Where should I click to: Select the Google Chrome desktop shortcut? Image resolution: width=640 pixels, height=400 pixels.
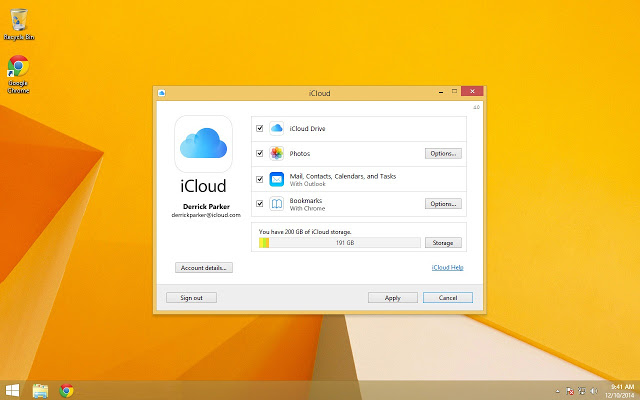click(18, 74)
